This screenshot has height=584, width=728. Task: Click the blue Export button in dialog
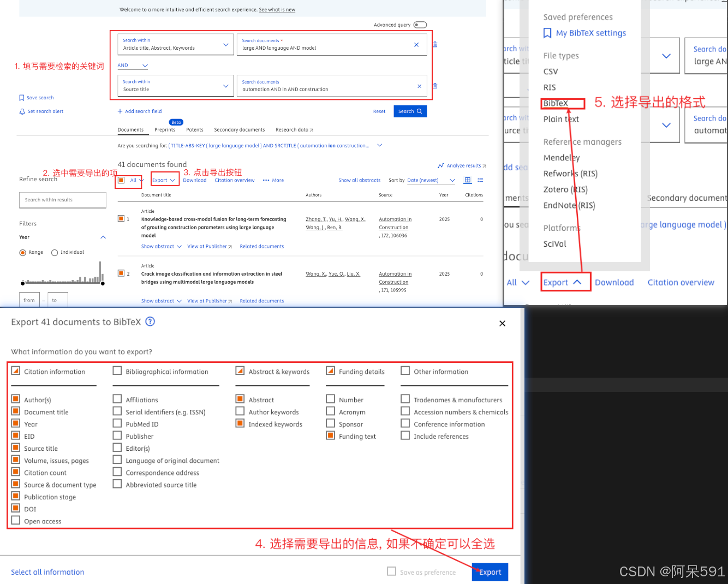point(490,572)
